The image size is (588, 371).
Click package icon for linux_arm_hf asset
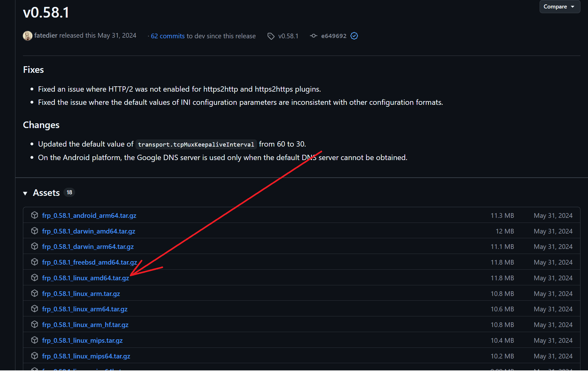[35, 324]
